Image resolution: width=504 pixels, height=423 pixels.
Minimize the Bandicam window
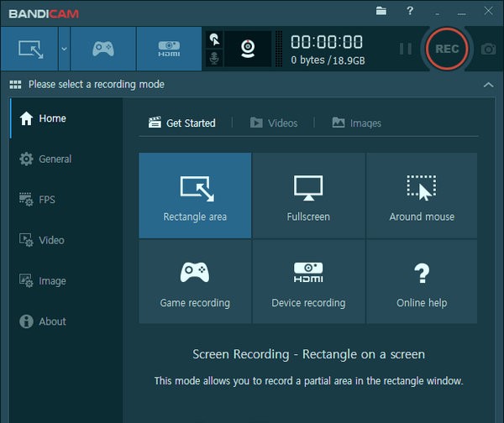tap(462, 13)
